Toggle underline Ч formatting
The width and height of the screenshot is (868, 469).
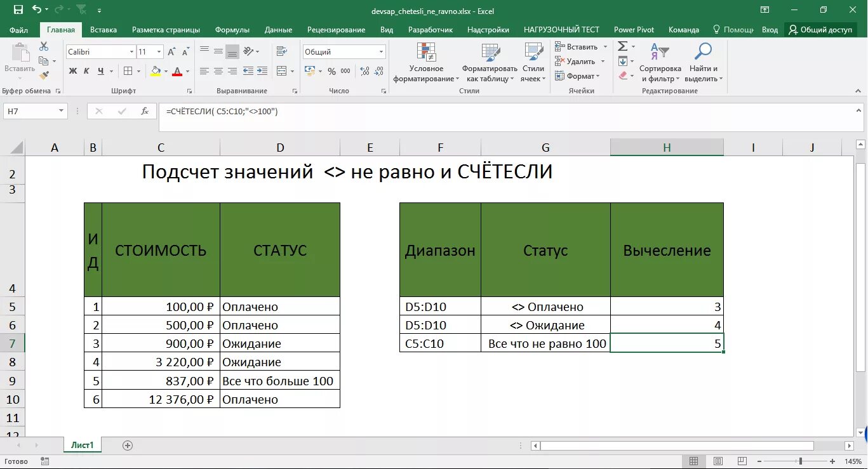(100, 71)
